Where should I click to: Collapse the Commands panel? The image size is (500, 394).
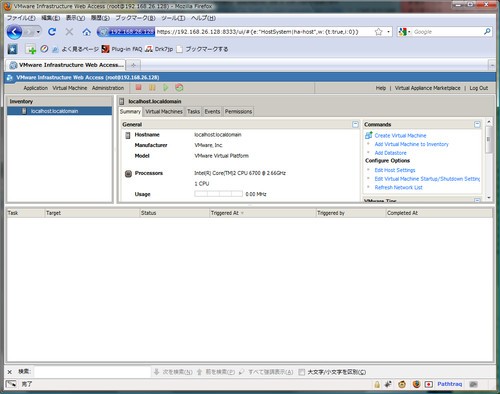(477, 124)
